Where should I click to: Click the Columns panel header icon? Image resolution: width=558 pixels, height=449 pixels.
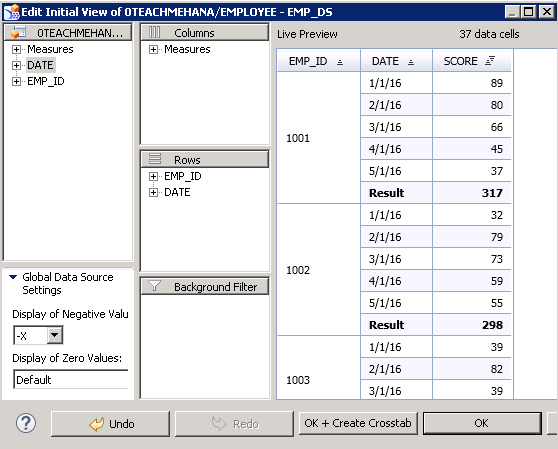(154, 32)
